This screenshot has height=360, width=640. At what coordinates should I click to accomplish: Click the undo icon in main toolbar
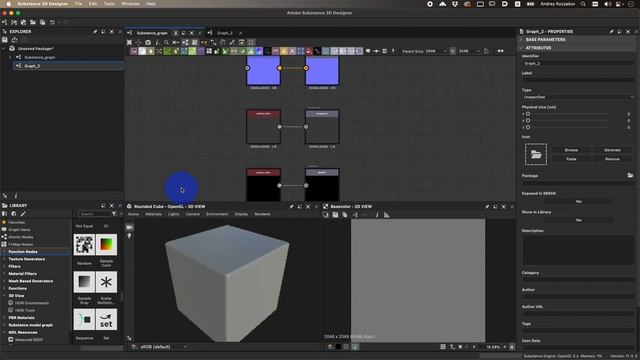(x=52, y=22)
